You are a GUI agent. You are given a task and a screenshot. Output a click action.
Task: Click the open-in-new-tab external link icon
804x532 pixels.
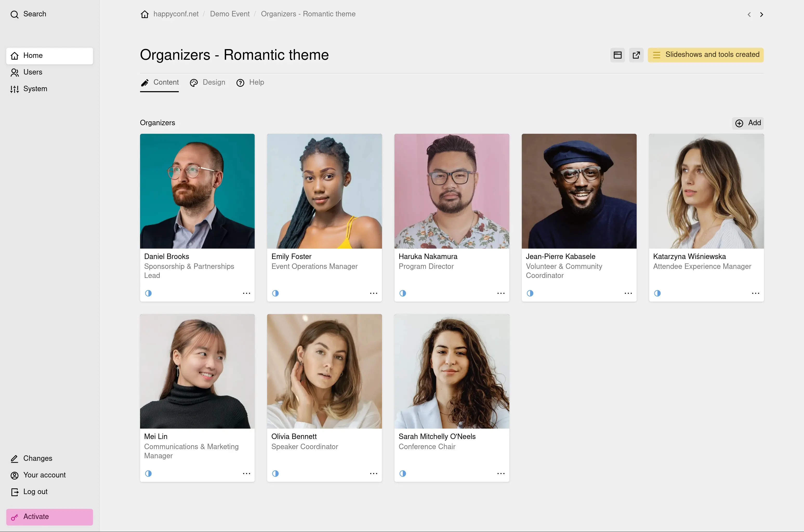coord(636,55)
